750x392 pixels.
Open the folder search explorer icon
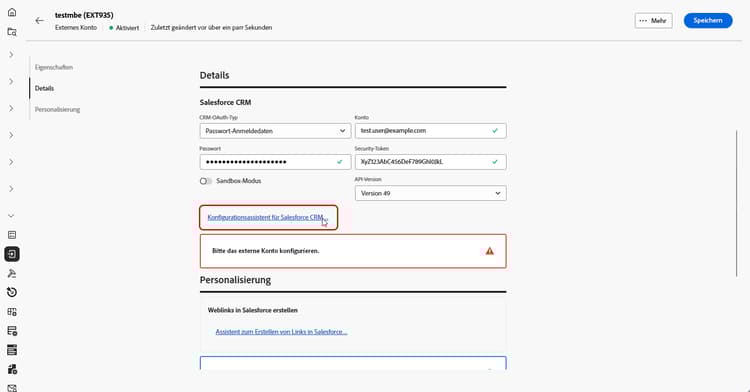[12, 32]
